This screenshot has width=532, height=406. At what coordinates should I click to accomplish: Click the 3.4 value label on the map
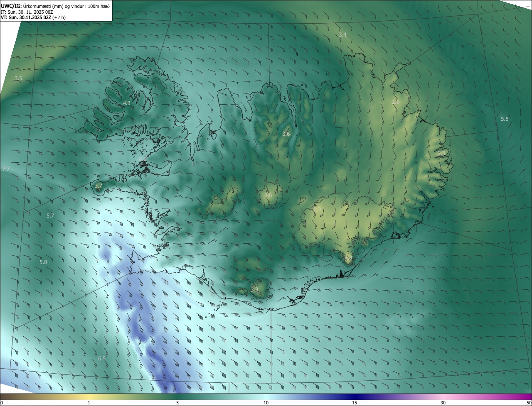(342, 35)
